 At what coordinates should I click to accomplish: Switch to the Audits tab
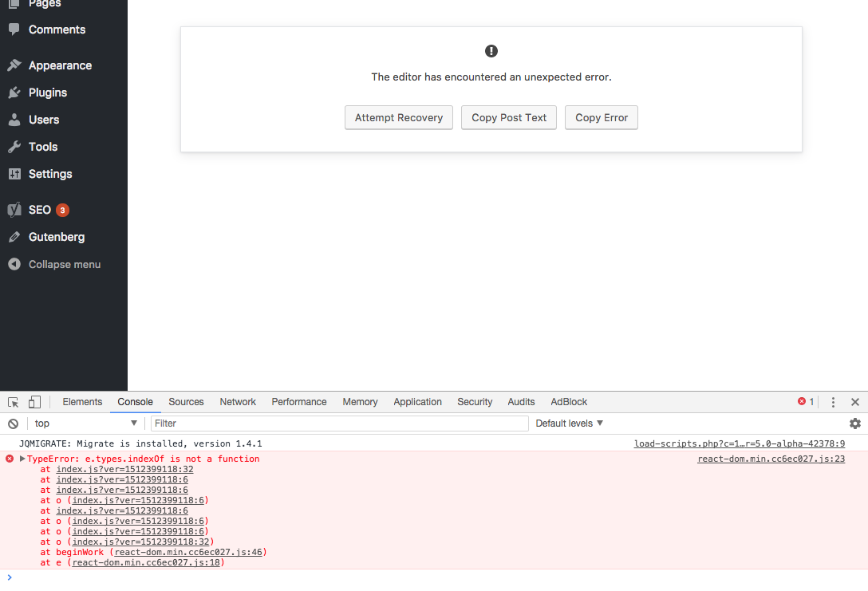(521, 402)
